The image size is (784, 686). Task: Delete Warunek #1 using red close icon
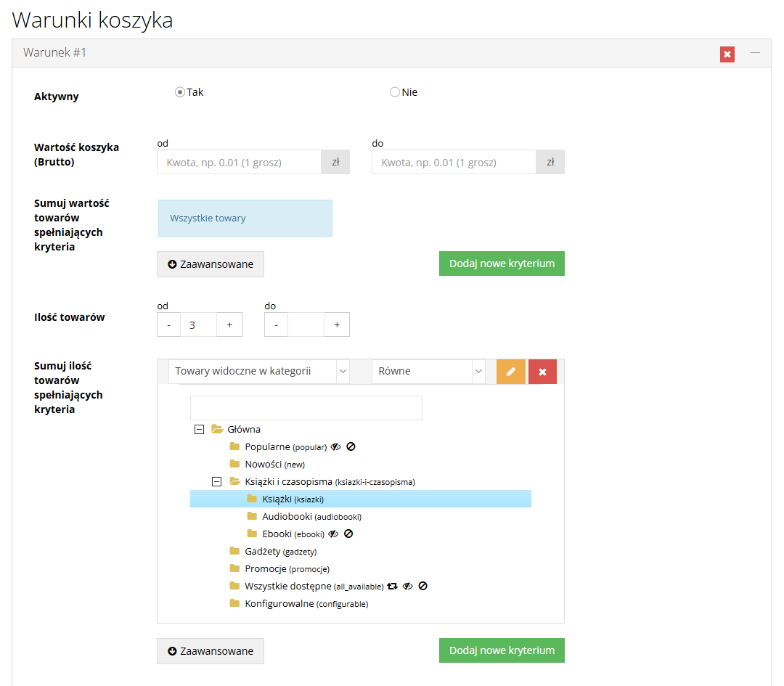(727, 54)
